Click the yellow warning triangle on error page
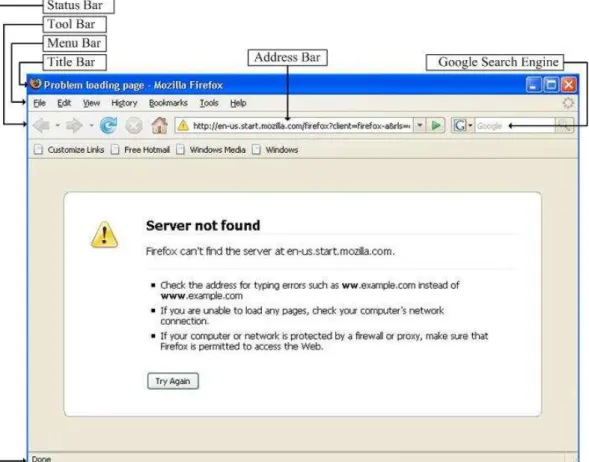 coord(104,234)
